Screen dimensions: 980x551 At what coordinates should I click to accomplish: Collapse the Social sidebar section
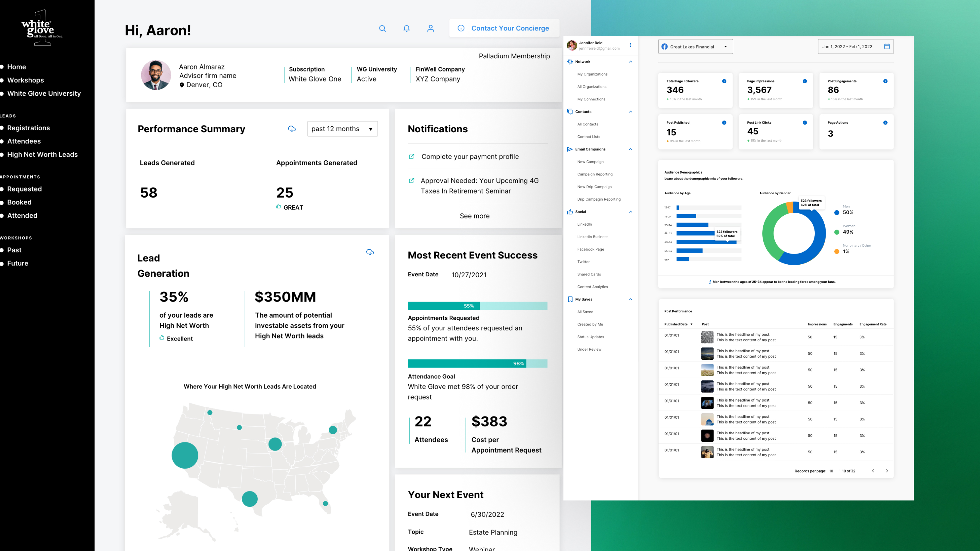click(630, 212)
